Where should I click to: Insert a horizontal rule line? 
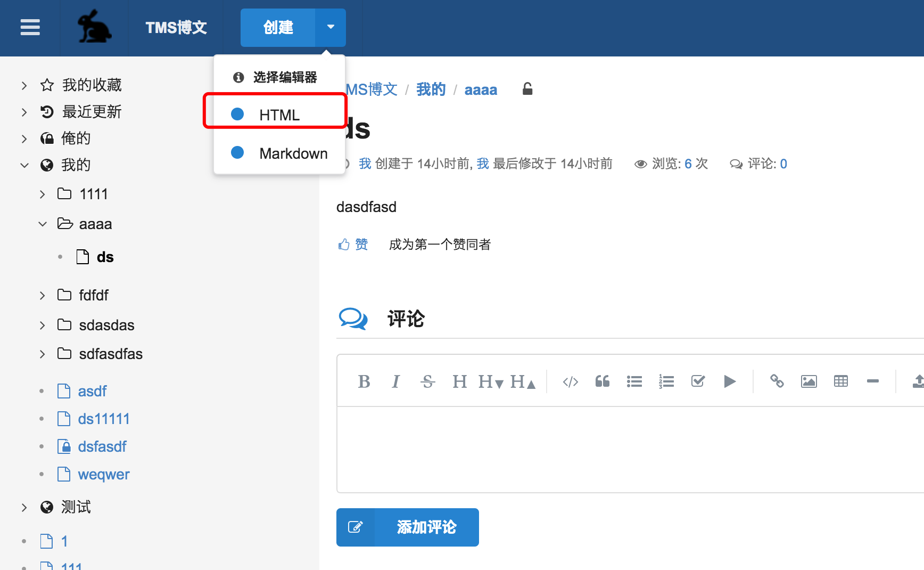(873, 381)
